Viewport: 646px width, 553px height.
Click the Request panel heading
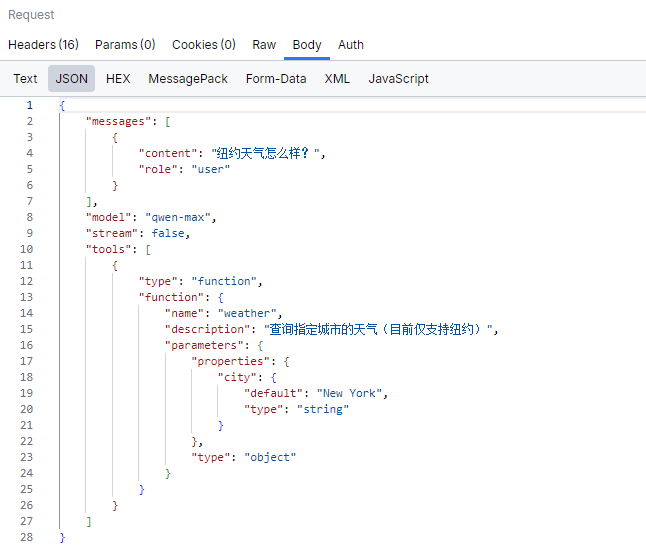tap(31, 15)
